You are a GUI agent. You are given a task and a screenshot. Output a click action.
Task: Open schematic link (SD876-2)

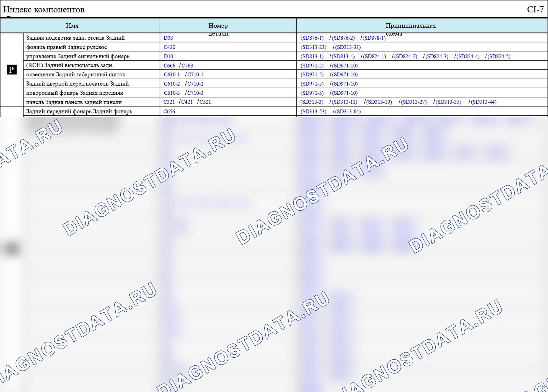click(343, 38)
